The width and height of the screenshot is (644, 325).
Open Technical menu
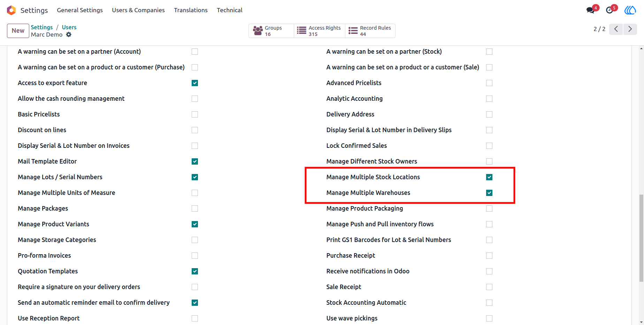pos(230,10)
